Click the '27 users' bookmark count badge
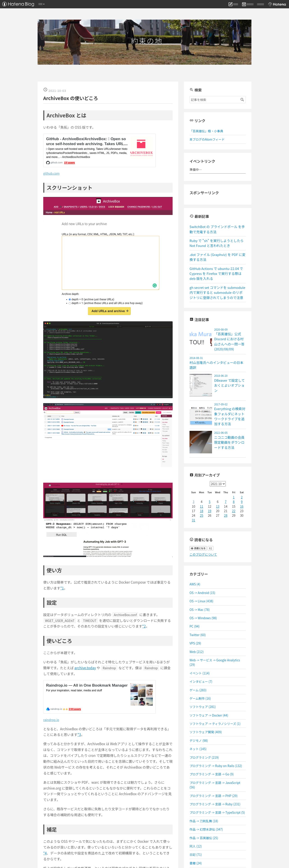Image resolution: width=289 pixels, height=868 pixels. click(x=69, y=162)
